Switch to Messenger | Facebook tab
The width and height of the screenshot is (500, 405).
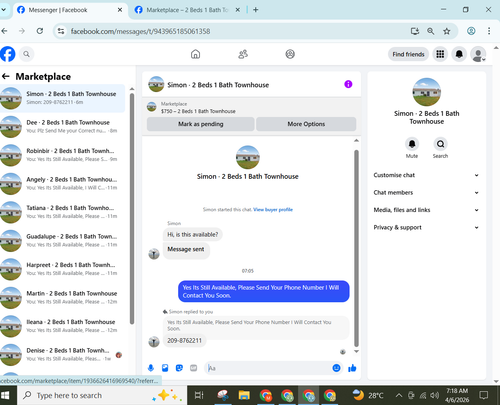[70, 10]
